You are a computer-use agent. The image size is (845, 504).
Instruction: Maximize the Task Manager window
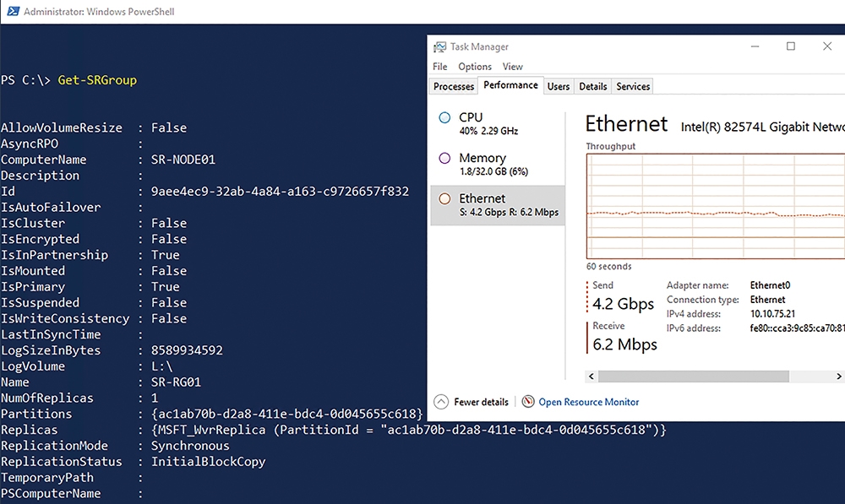[791, 46]
